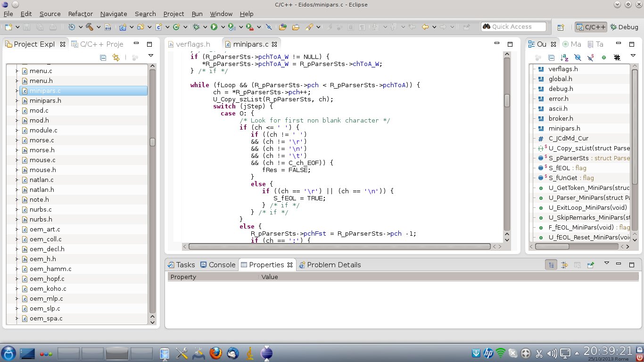This screenshot has height=362, width=644.
Task: Toggle Show Categories in Properties view
Action: point(551,265)
